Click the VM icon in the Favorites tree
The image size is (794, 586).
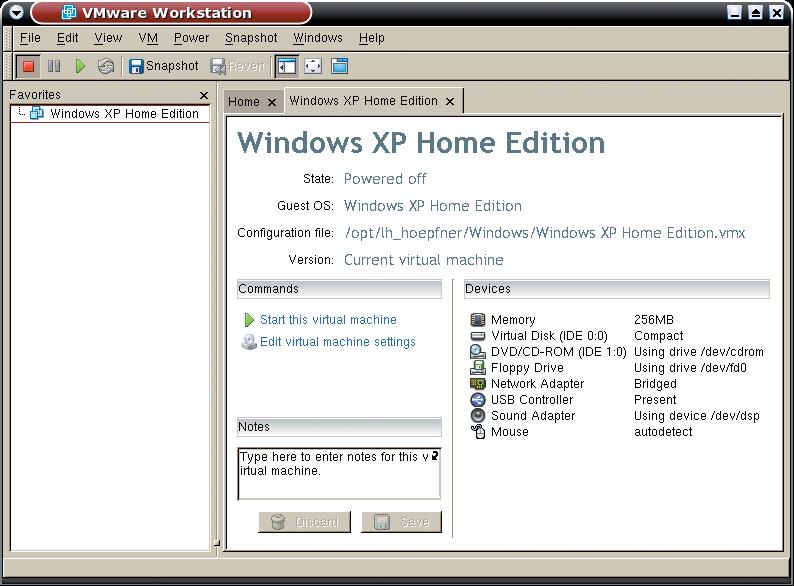[x=36, y=113]
